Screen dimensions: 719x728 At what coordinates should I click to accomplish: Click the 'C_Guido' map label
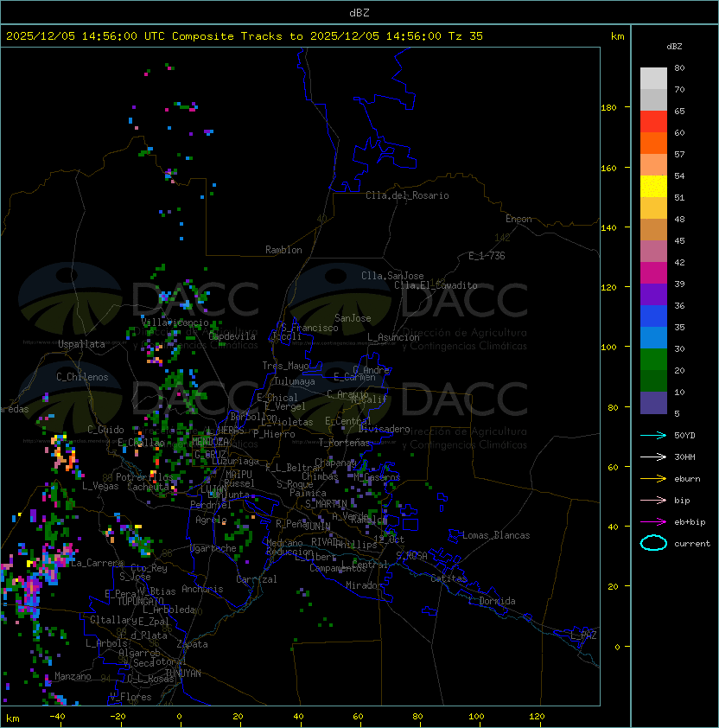[x=105, y=430]
